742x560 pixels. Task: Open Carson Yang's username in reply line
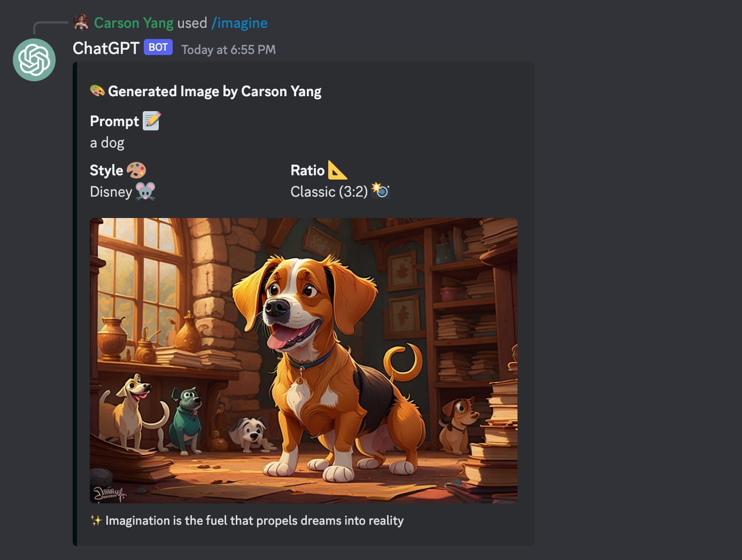click(x=134, y=23)
